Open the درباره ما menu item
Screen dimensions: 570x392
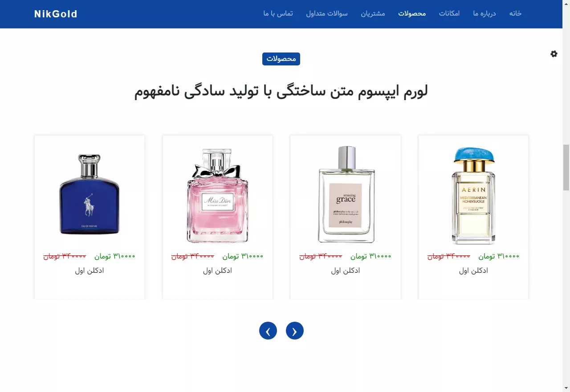484,13
